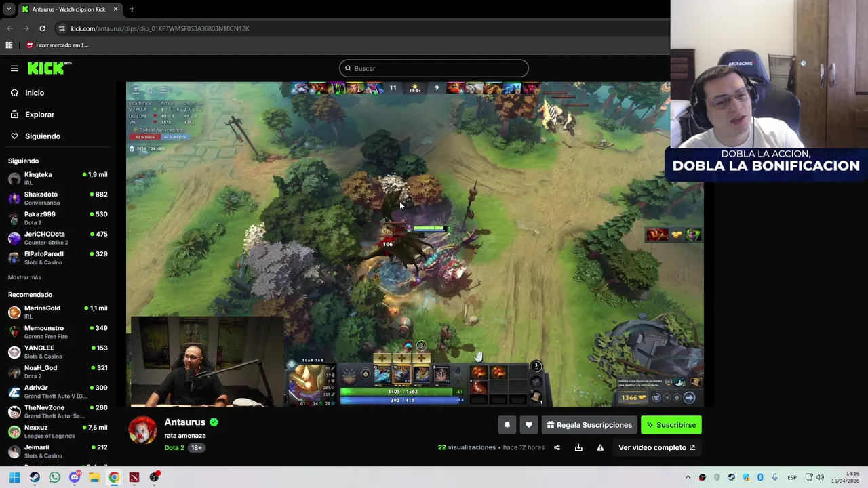Expand the followed list with Mostrar más

tap(24, 277)
